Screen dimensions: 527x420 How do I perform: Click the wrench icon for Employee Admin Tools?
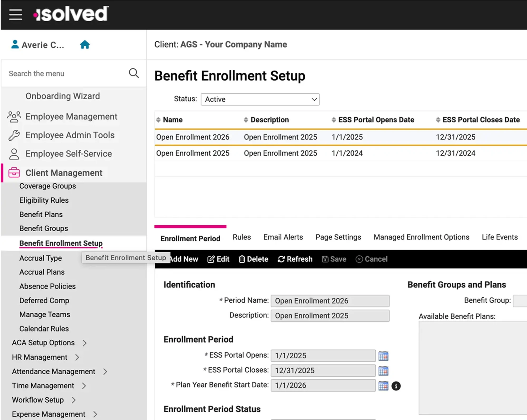click(14, 135)
